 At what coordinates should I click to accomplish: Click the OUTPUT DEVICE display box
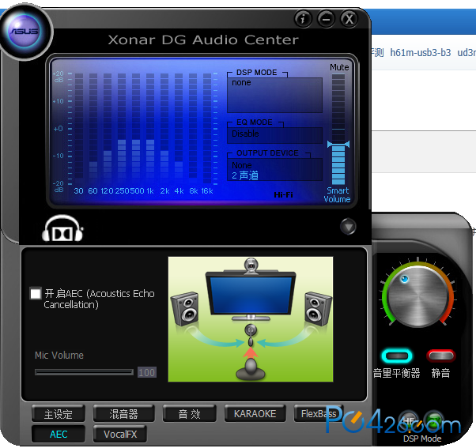274,170
